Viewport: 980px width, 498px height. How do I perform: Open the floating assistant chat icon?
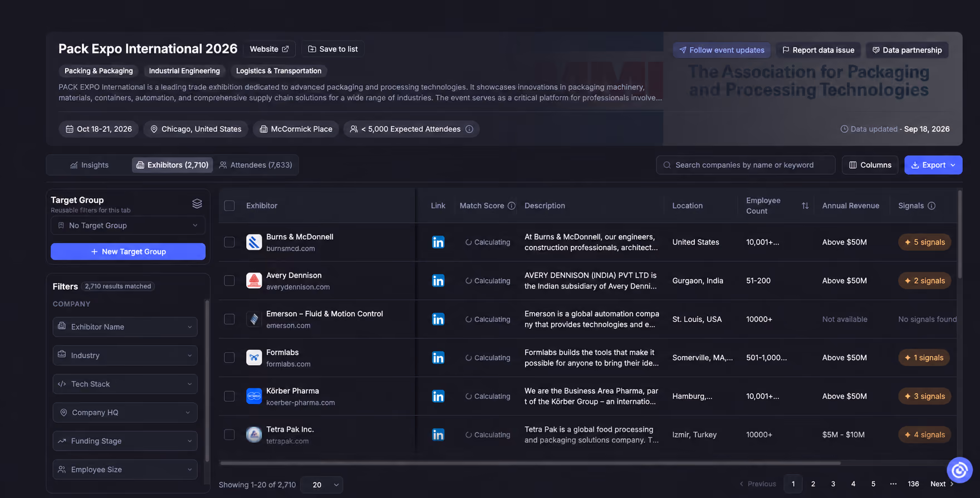pos(959,471)
